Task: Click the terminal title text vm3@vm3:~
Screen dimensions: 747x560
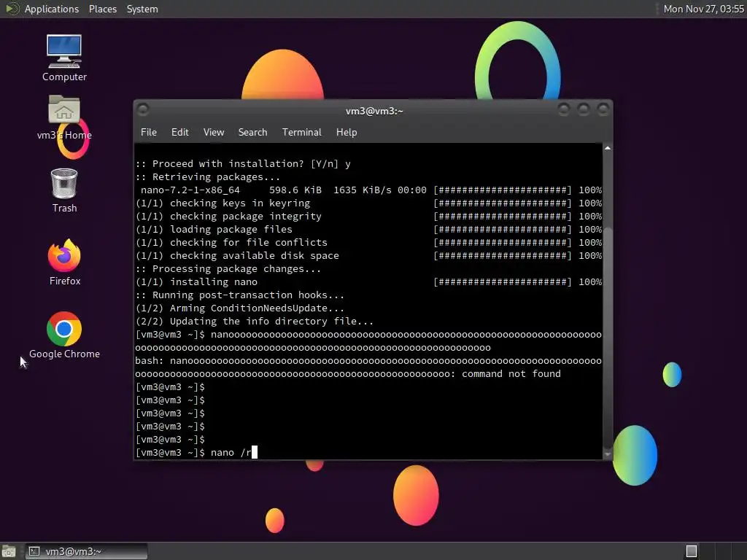Action: pyautogui.click(x=374, y=111)
